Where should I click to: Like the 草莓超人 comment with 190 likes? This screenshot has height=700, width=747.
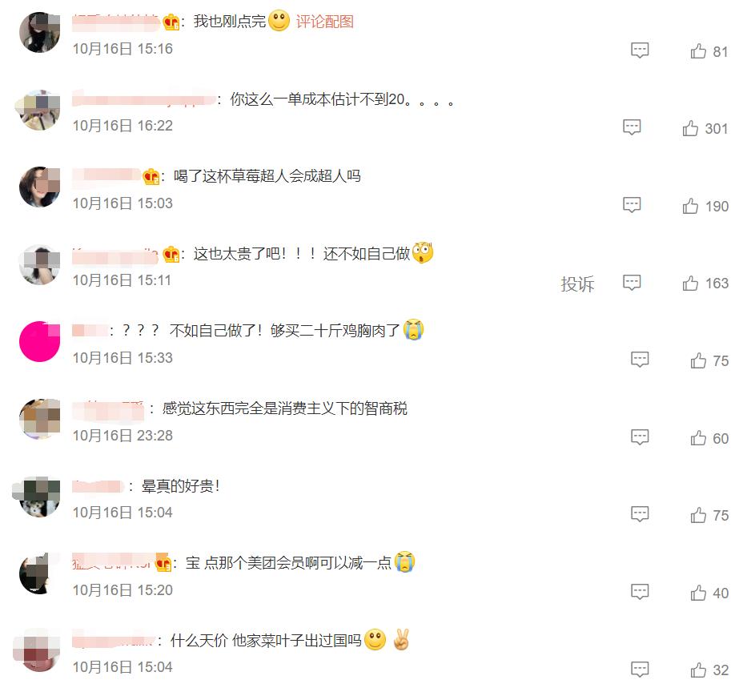[690, 206]
